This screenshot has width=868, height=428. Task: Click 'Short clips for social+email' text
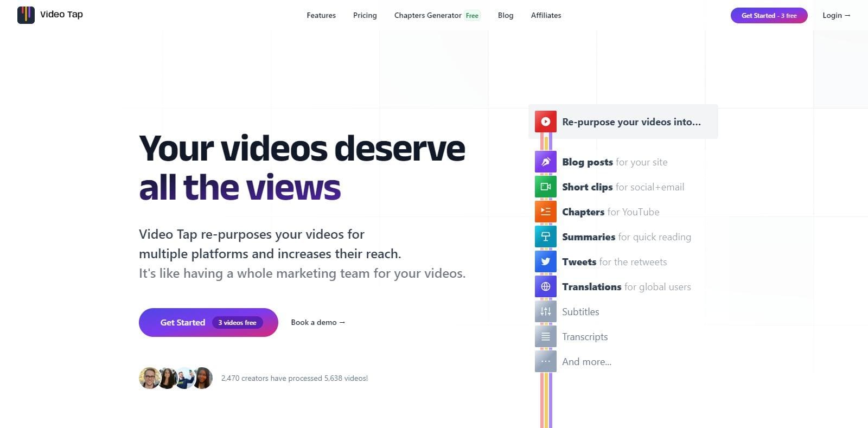pyautogui.click(x=623, y=187)
